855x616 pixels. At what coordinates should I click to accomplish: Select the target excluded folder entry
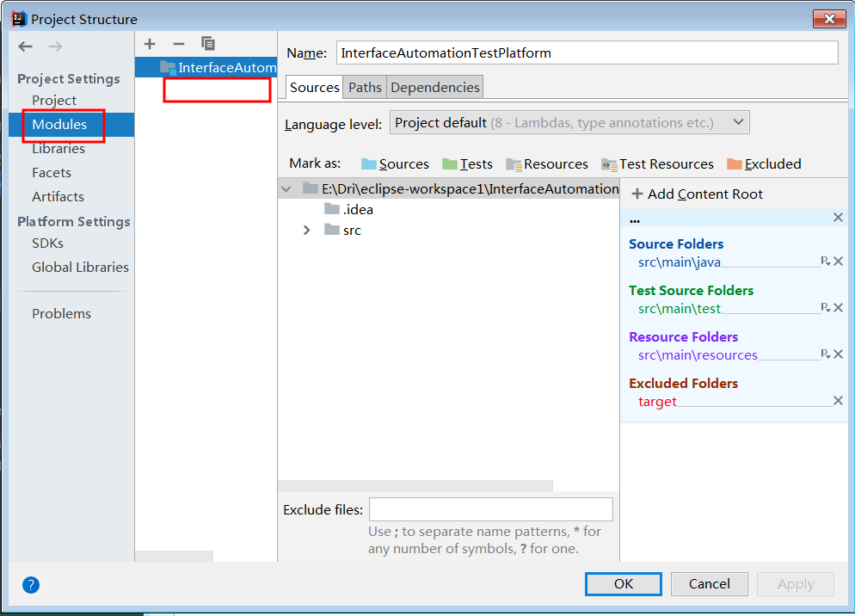pos(657,402)
